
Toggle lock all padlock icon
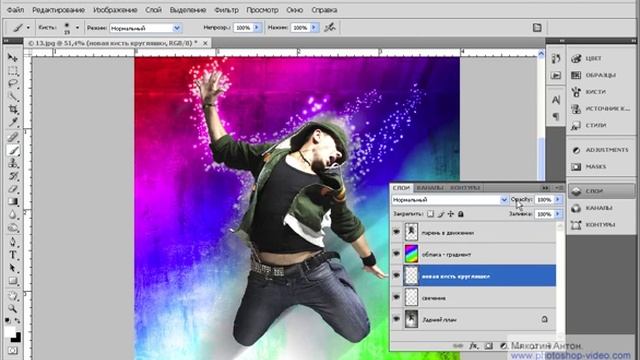(461, 214)
